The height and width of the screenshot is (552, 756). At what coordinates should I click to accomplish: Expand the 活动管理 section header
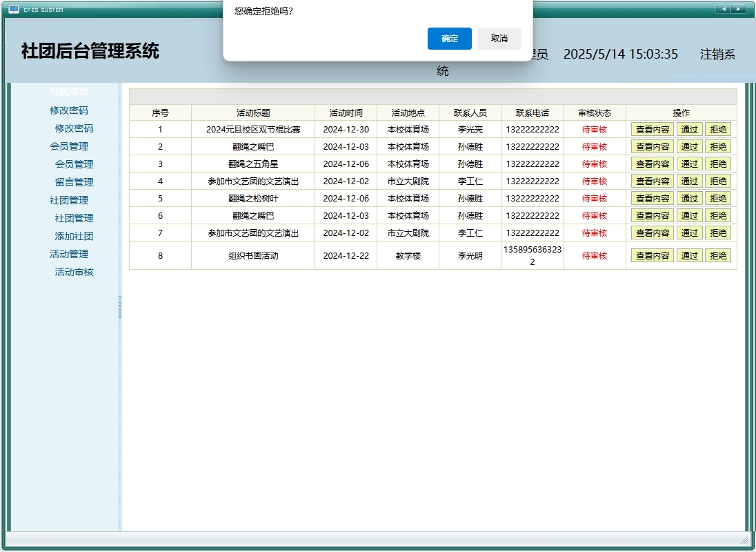[69, 254]
